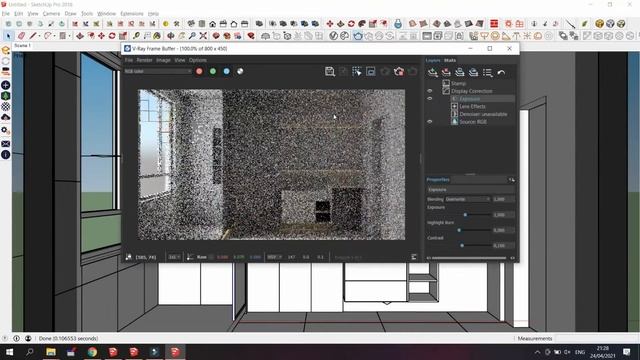The height and width of the screenshot is (360, 640).
Task: Select the Line pencil tool
Action: pyautogui.click(x=33, y=36)
